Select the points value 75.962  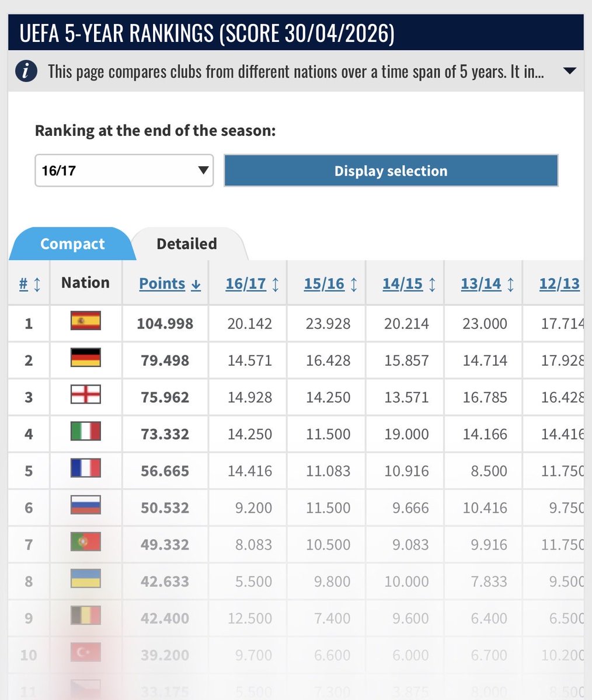[165, 397]
